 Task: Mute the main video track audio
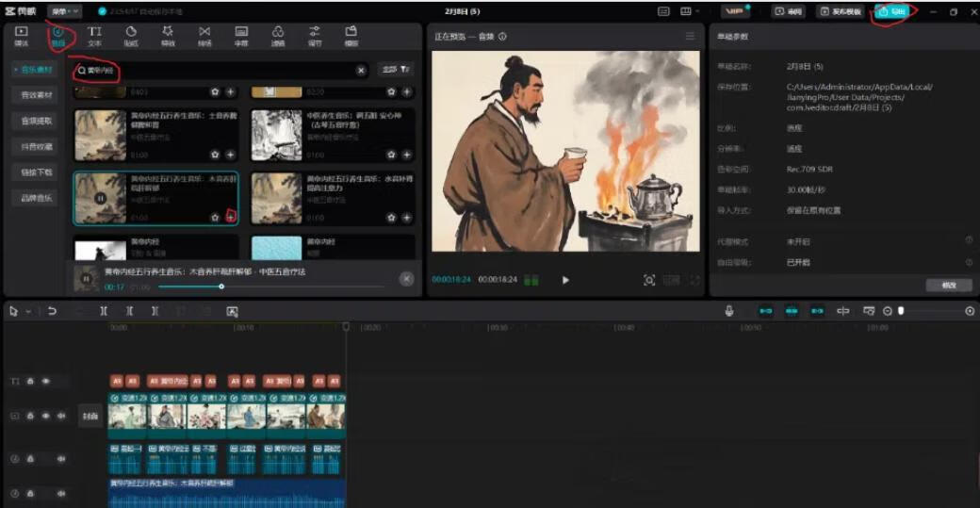tap(61, 416)
